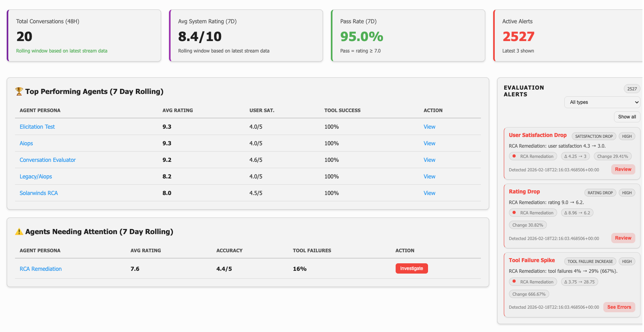Viewport: 644px width, 332px height.
Task: Click the red dot in Rating Drop alert
Action: 514,212
